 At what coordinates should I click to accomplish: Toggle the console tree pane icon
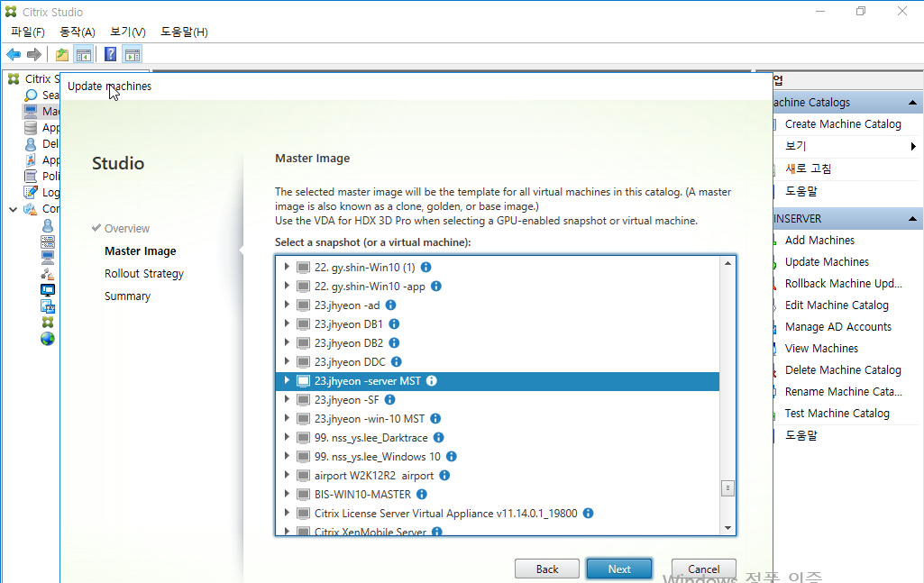coord(84,55)
